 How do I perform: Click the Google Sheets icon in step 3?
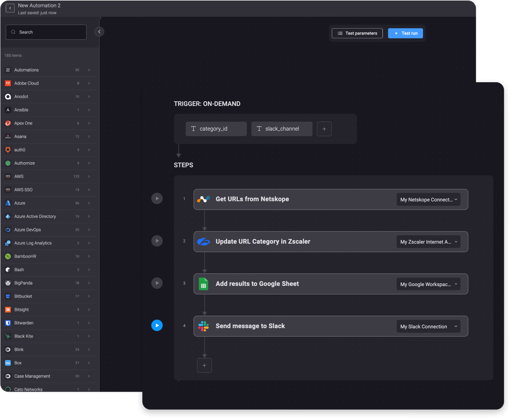(203, 284)
